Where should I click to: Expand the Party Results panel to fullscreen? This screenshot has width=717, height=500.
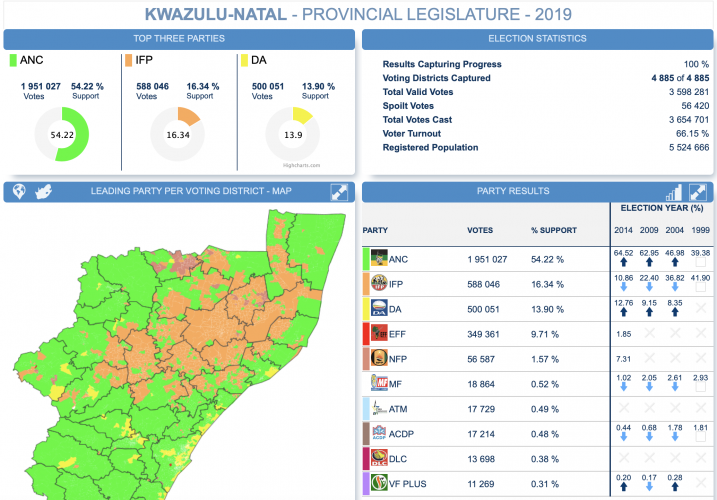(698, 191)
